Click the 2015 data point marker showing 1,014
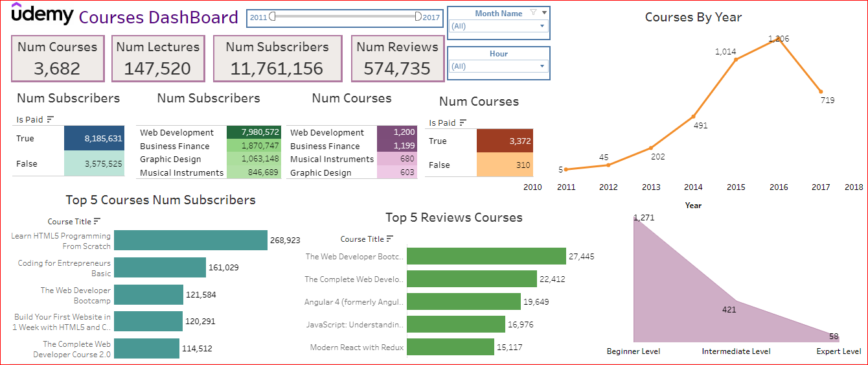 click(736, 60)
